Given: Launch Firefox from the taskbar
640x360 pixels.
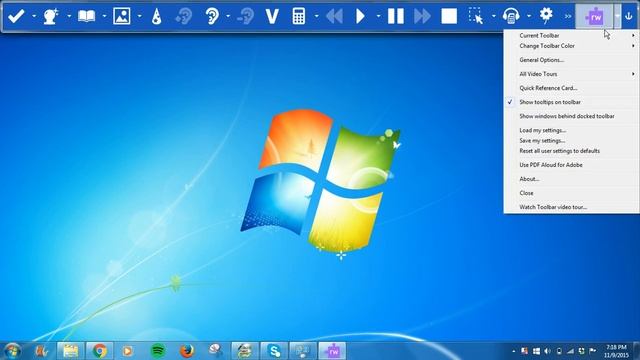Looking at the screenshot, I should (x=187, y=351).
